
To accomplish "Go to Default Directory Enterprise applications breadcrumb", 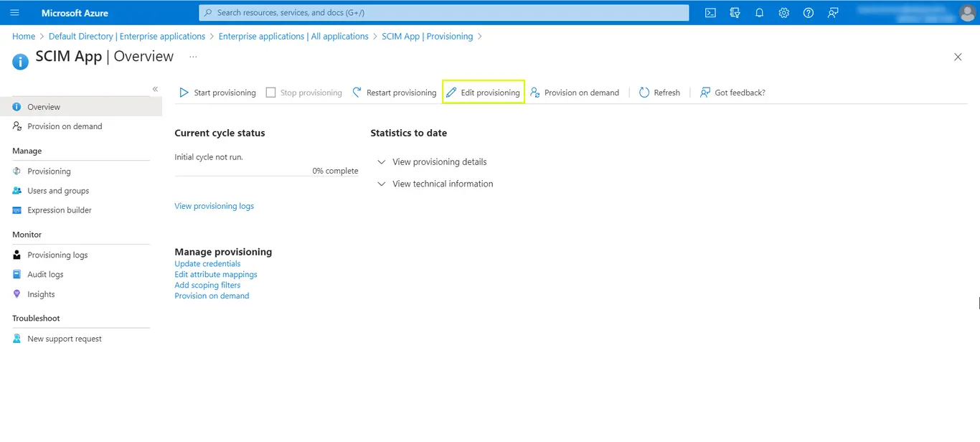I will click(x=127, y=37).
